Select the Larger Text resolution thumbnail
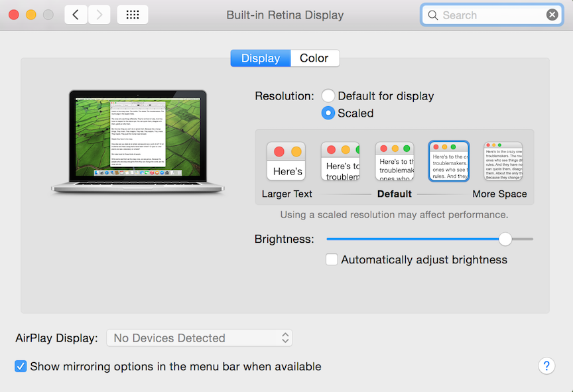 coord(286,161)
